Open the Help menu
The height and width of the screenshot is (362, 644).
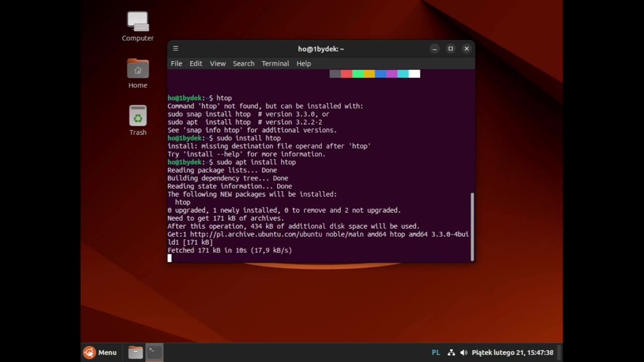point(304,63)
